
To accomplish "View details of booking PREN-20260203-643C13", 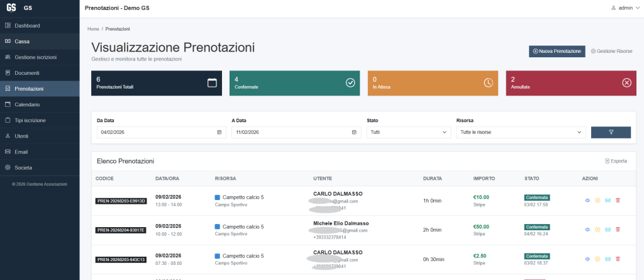I will (x=587, y=259).
